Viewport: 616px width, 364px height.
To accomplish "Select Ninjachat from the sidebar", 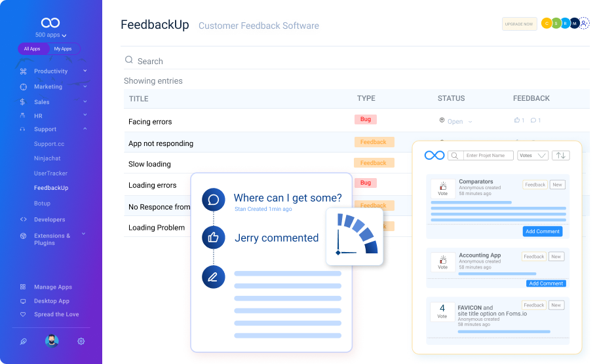I will tap(47, 158).
